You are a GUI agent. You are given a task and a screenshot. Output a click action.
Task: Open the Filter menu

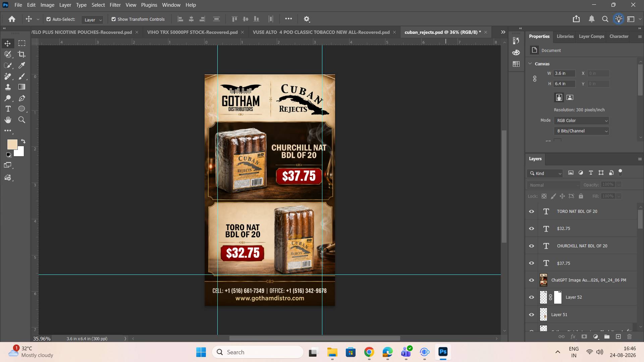[x=115, y=5]
